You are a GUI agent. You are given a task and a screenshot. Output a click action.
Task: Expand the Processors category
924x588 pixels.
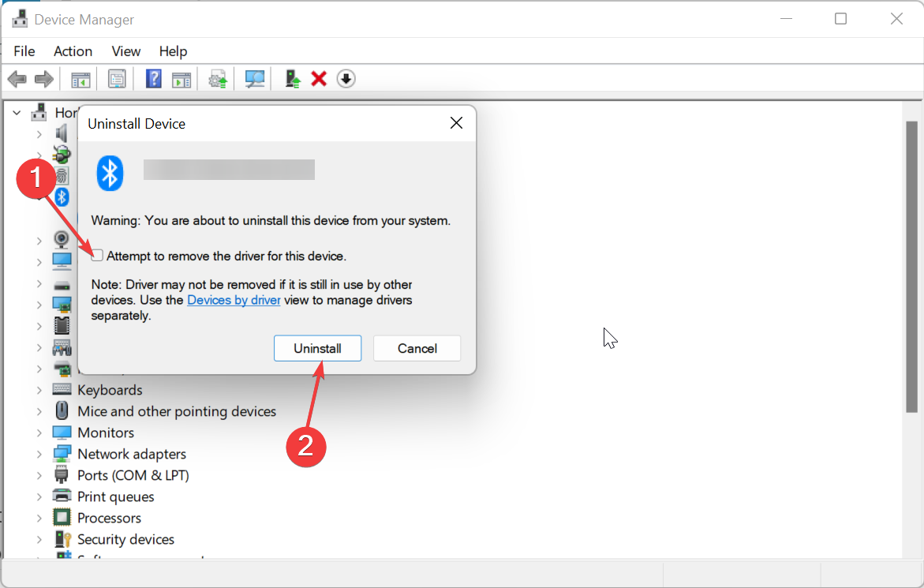coord(39,518)
